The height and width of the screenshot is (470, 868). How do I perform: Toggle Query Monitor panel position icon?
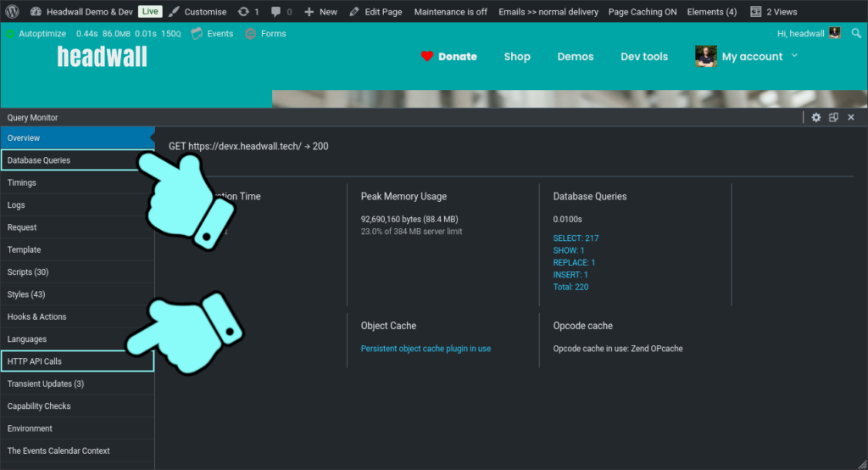(833, 117)
